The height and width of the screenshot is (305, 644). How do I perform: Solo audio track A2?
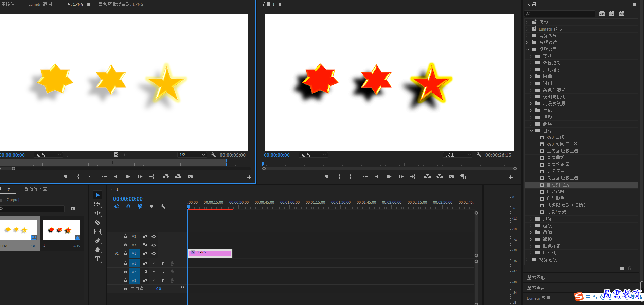coord(163,272)
